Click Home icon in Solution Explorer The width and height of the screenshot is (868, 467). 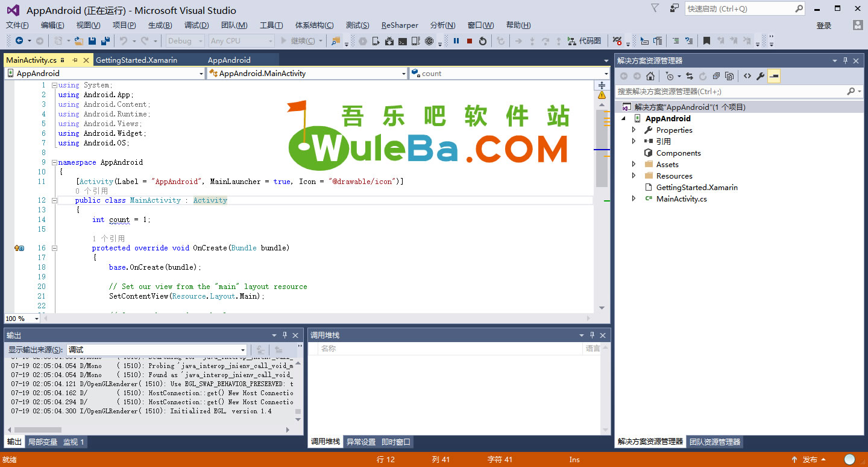click(x=650, y=76)
